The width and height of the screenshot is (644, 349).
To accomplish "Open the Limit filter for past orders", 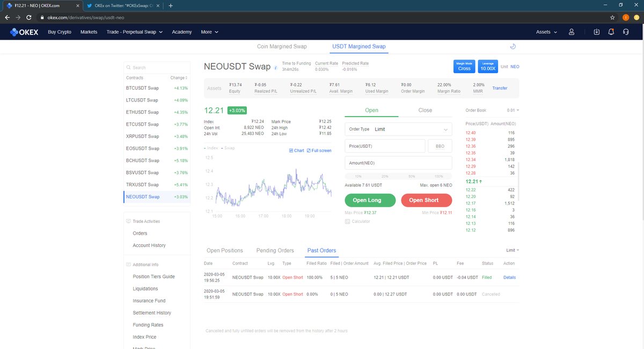I will [x=513, y=250].
